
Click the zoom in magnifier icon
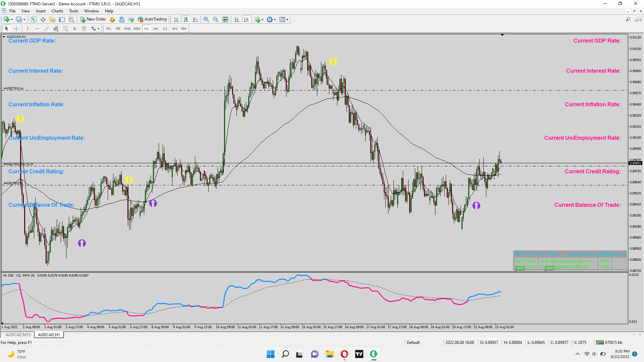coord(206,19)
